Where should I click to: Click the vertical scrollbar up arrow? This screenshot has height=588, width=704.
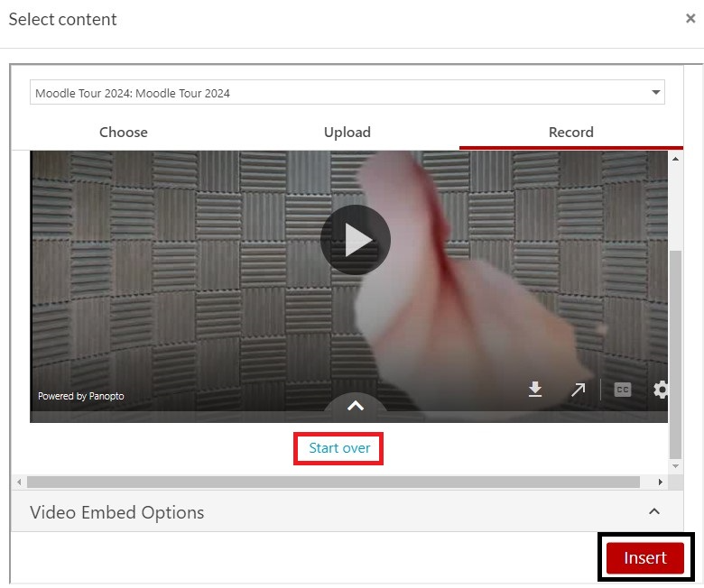coord(675,159)
